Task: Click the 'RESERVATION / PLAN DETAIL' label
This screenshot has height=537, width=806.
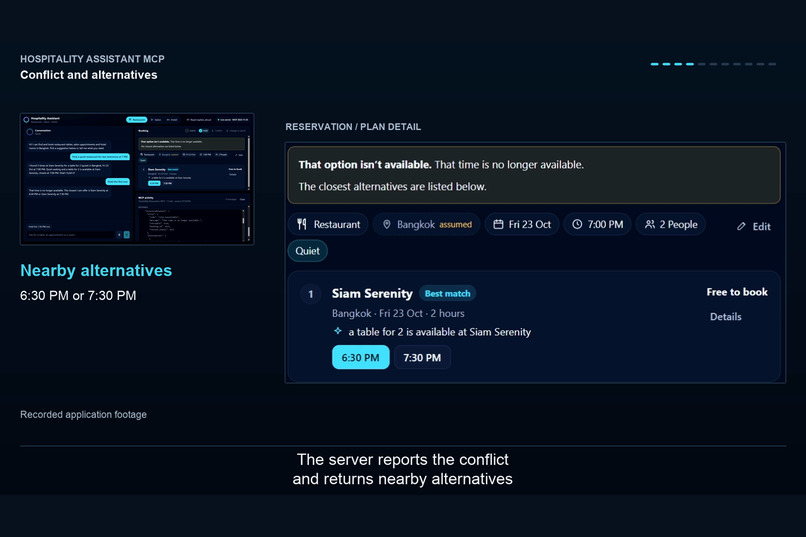Action: tap(353, 127)
